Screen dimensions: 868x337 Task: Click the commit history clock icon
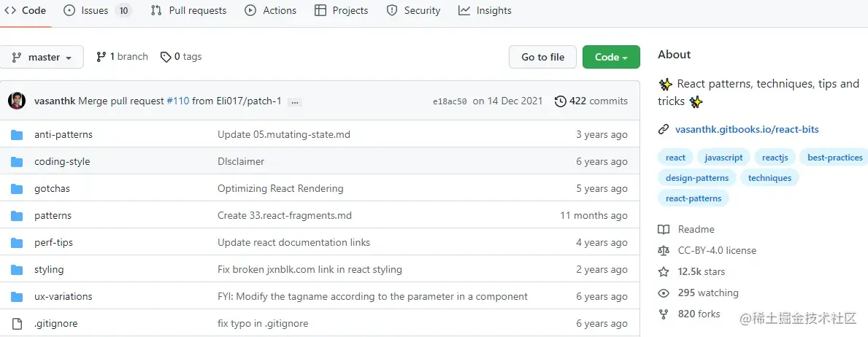click(x=560, y=101)
